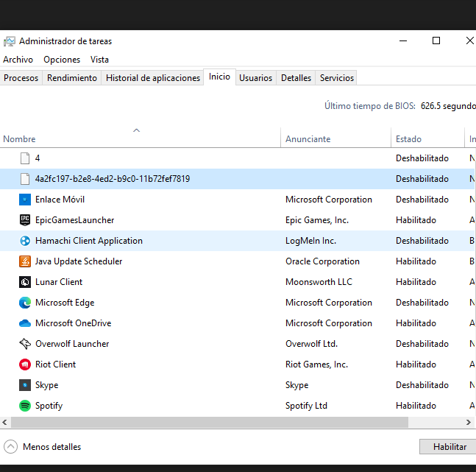476x472 pixels.
Task: Collapse view with Menos detalles arrow icon
Action: [10, 447]
